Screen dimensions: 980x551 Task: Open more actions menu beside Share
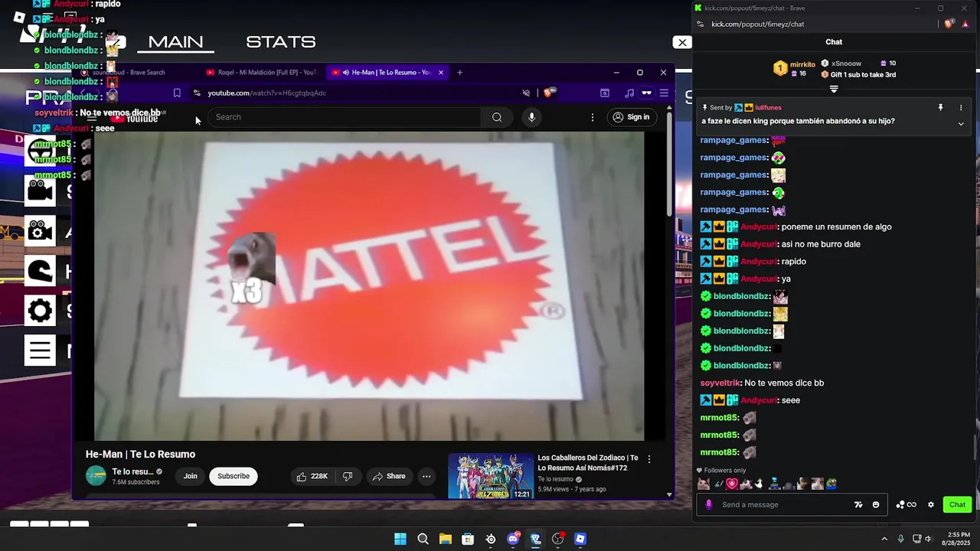point(426,476)
